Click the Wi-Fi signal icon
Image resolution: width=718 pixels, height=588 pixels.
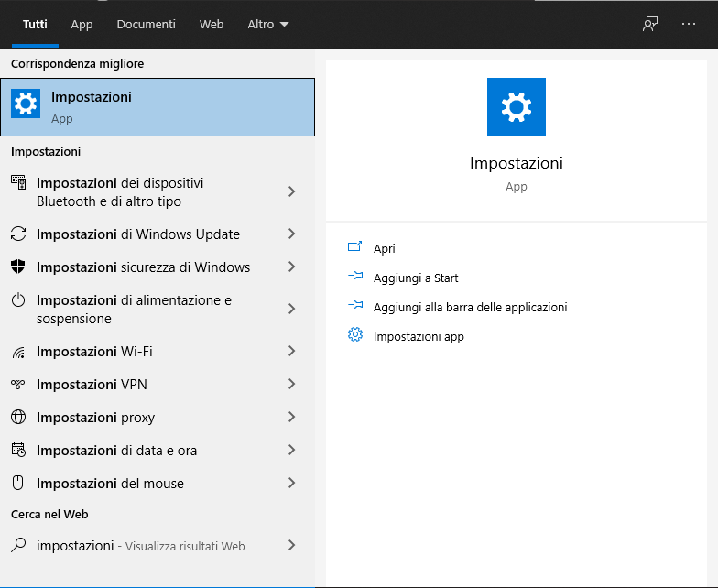click(x=18, y=352)
